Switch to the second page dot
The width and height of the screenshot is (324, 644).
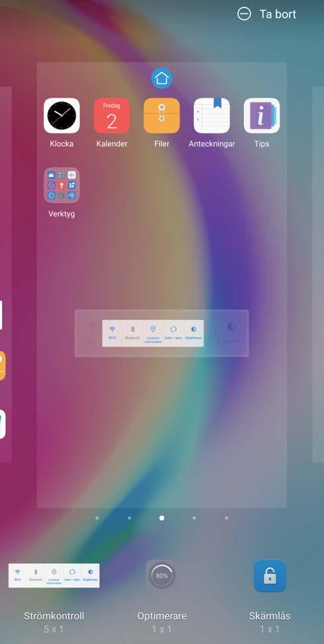(x=130, y=518)
